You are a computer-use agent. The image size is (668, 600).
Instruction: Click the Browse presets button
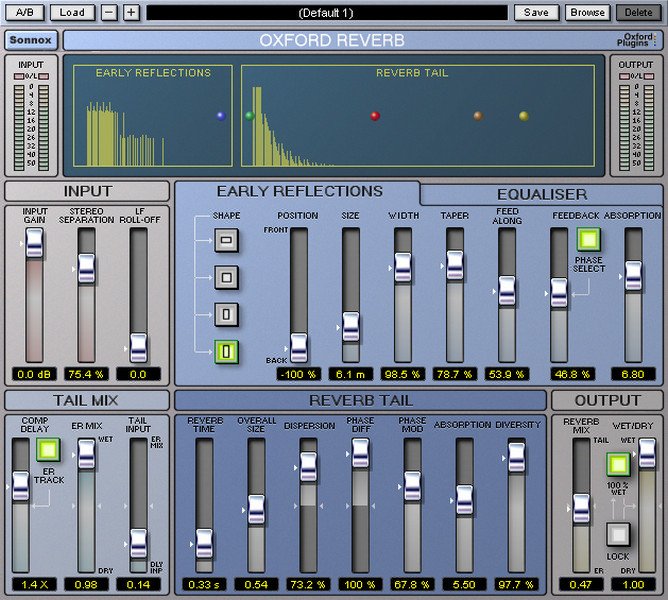(587, 12)
